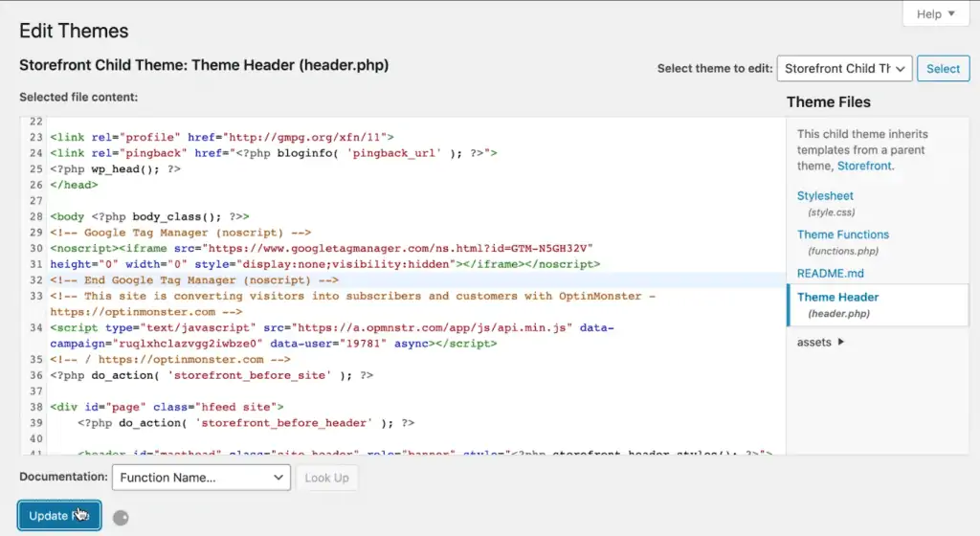Click the End Google Tag Manager comment
Image resolution: width=980 pixels, height=536 pixels.
coord(193,279)
